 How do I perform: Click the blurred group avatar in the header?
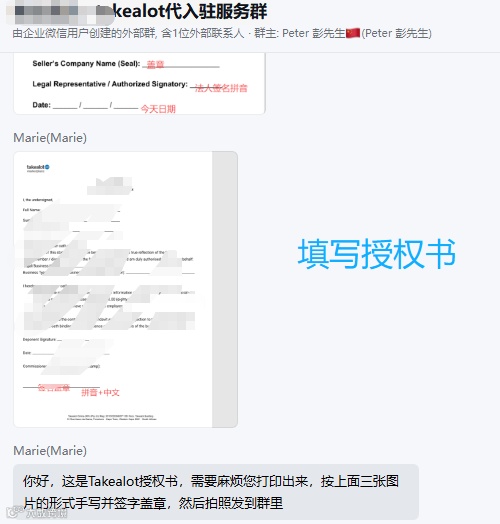tap(60, 13)
